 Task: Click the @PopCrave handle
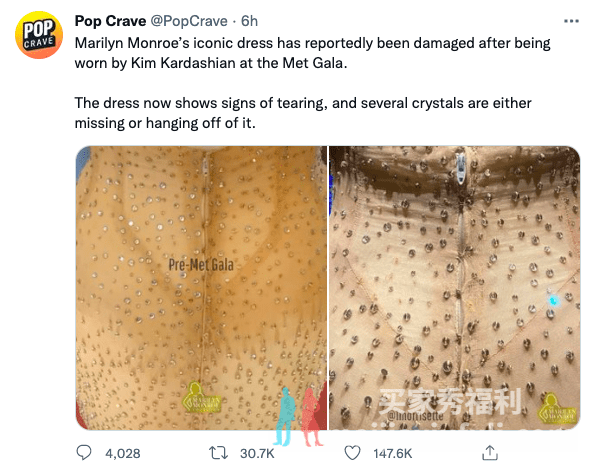[189, 21]
